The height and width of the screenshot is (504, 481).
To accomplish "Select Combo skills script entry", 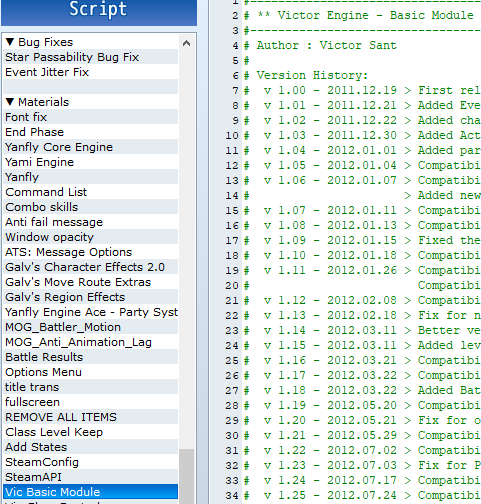I will click(90, 207).
